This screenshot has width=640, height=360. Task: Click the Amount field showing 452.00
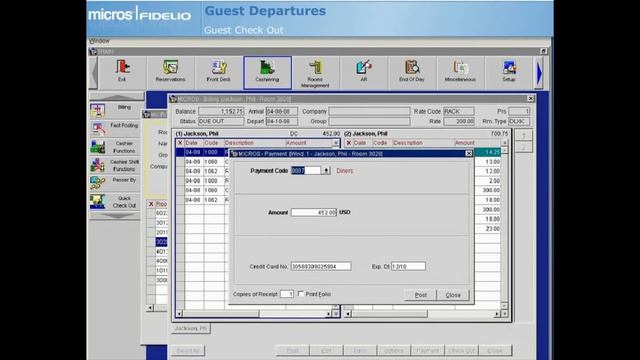313,212
